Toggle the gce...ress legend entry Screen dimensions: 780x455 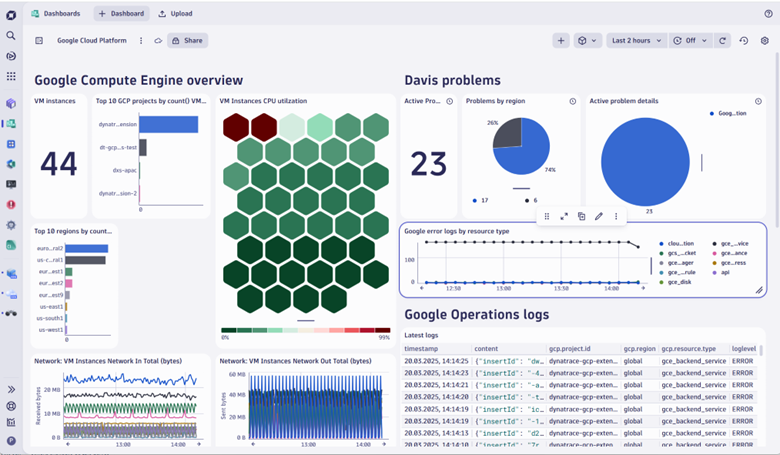(x=729, y=263)
